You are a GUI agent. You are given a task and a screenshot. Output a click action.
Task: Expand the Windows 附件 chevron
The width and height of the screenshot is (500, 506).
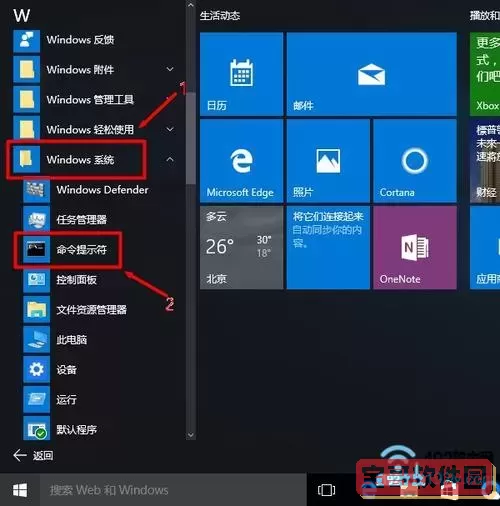coord(170,69)
